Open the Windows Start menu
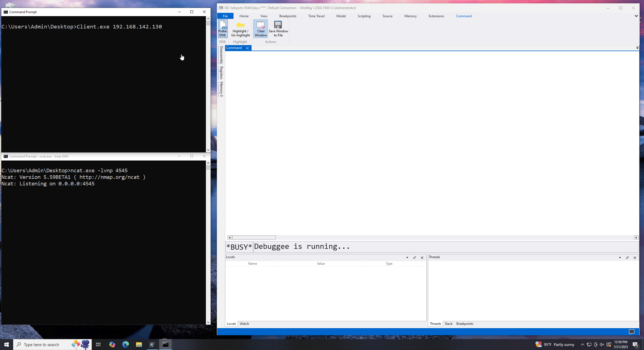 (7, 345)
